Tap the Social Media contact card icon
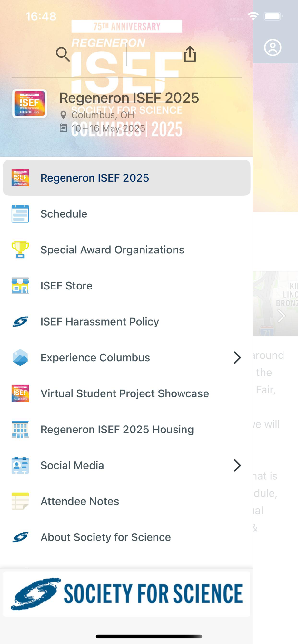The height and width of the screenshot is (644, 298). (x=20, y=465)
